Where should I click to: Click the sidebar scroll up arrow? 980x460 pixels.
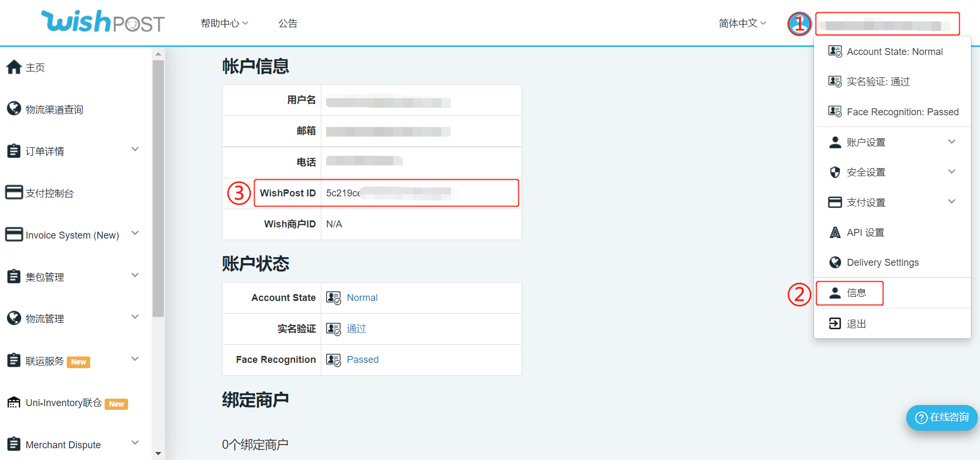click(158, 54)
